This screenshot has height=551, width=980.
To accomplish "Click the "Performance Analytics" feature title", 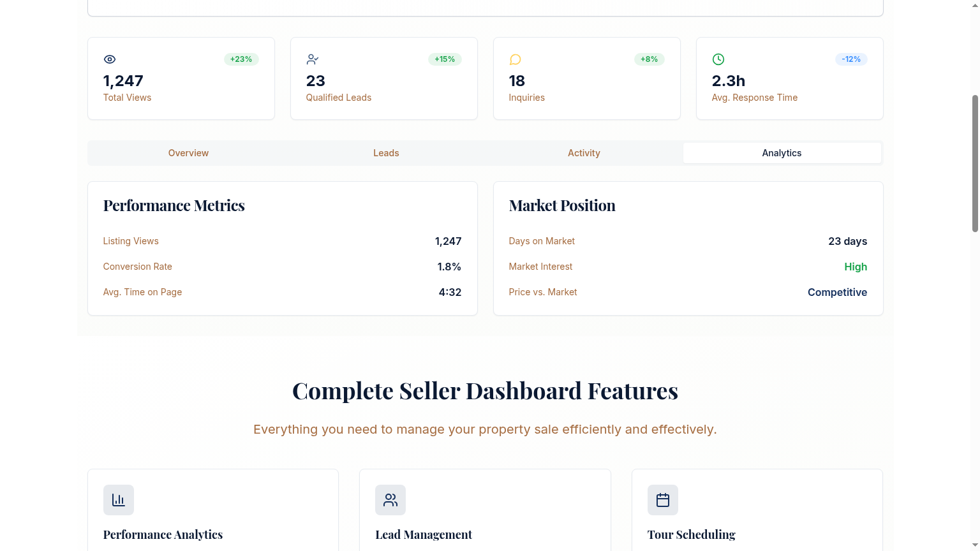I will (163, 534).
